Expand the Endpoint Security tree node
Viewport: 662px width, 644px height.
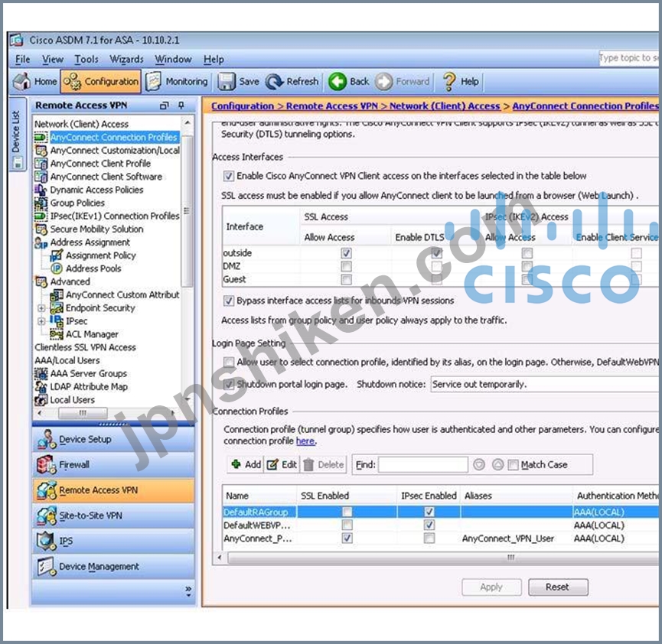tap(41, 307)
